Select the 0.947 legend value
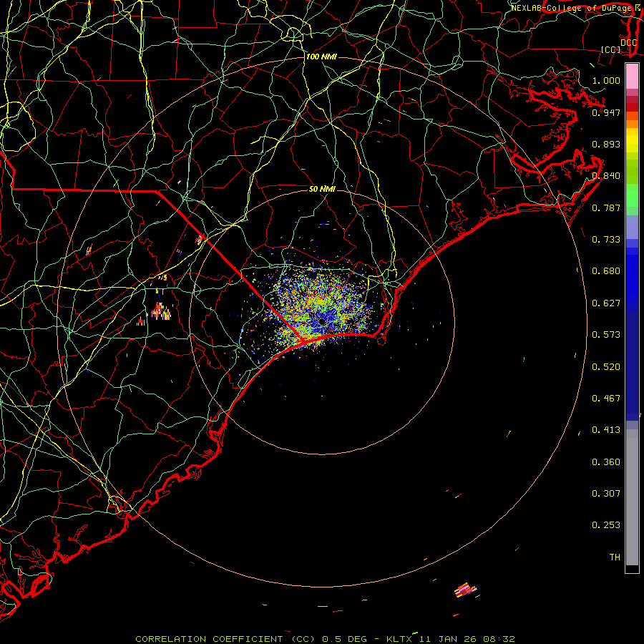 click(x=606, y=112)
